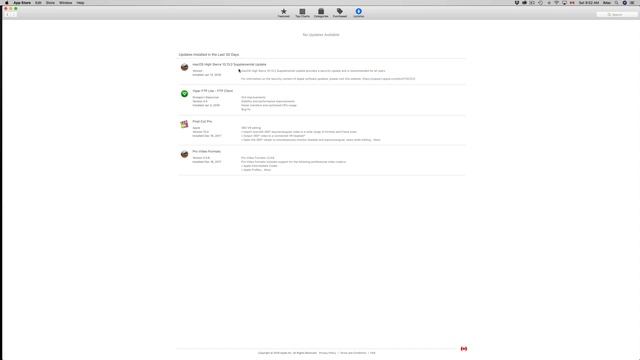Click the Final Cut Pro title
Viewport: 640px width, 360px height.
202,122
